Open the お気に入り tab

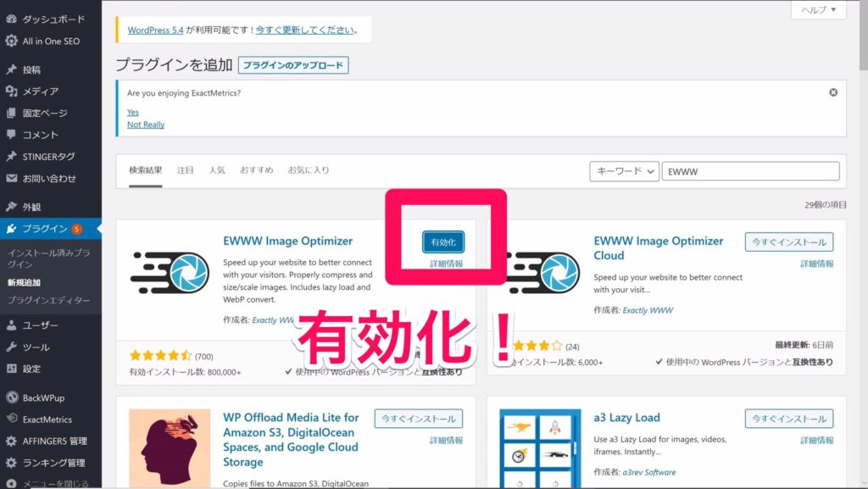(309, 169)
